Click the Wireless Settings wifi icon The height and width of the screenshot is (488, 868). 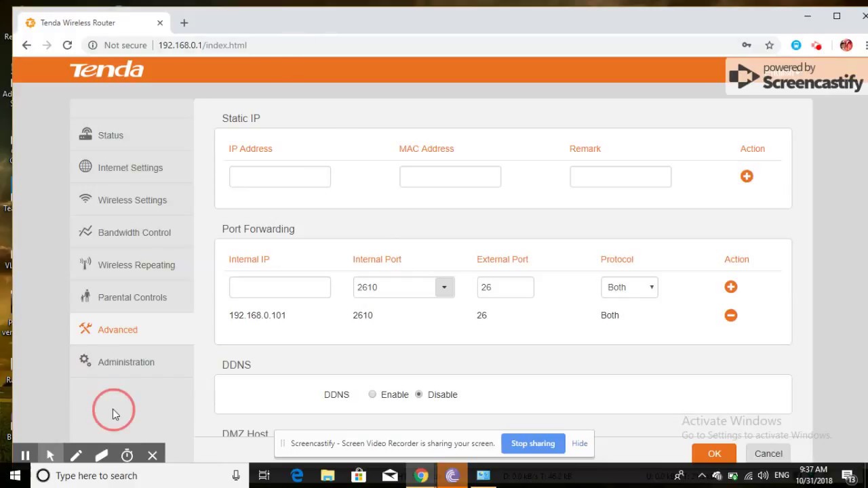85,199
